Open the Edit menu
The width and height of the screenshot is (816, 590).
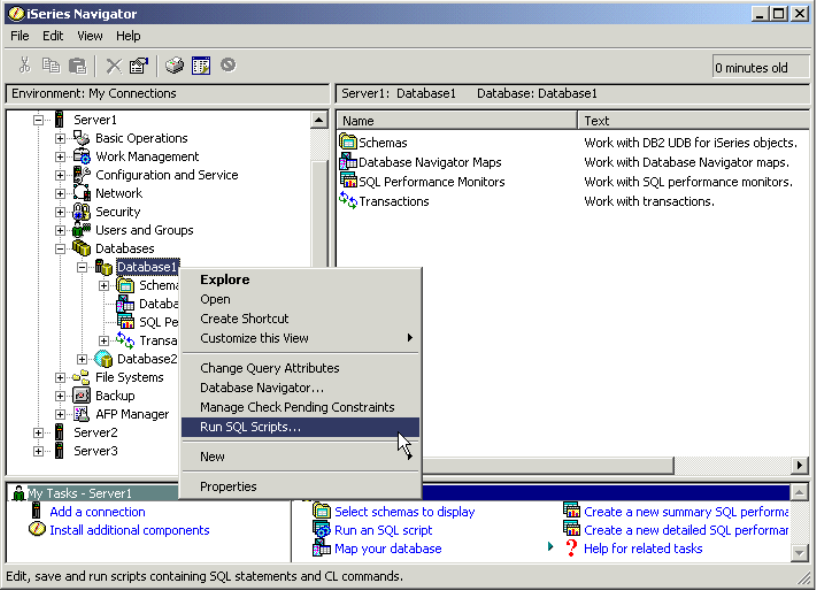click(x=53, y=36)
